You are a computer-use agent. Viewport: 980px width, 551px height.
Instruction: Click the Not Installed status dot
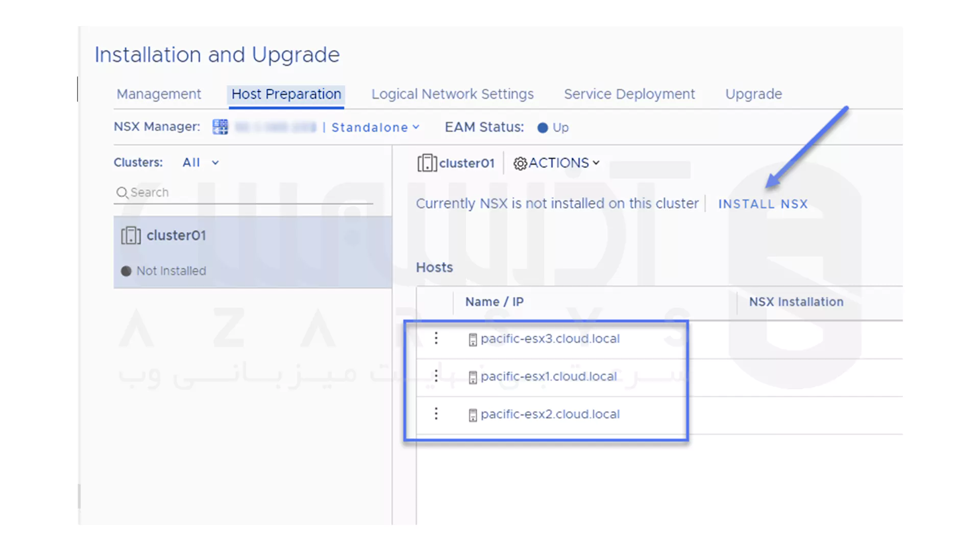click(126, 271)
